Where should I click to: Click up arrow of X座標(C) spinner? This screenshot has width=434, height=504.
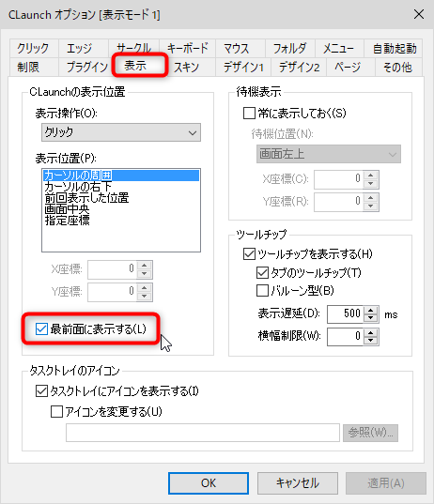coord(371,176)
